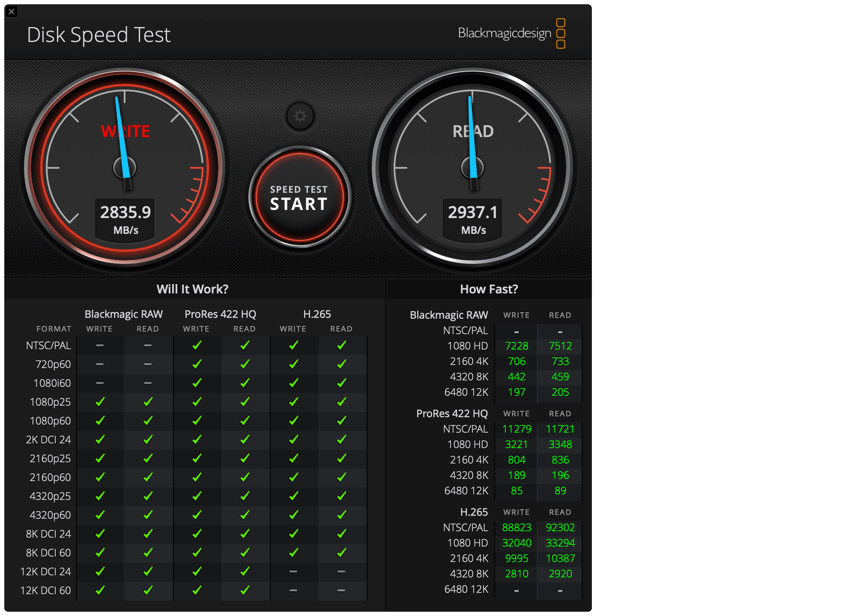This screenshot has width=851, height=616.
Task: Click the 2160p25 format row label
Action: [x=50, y=459]
